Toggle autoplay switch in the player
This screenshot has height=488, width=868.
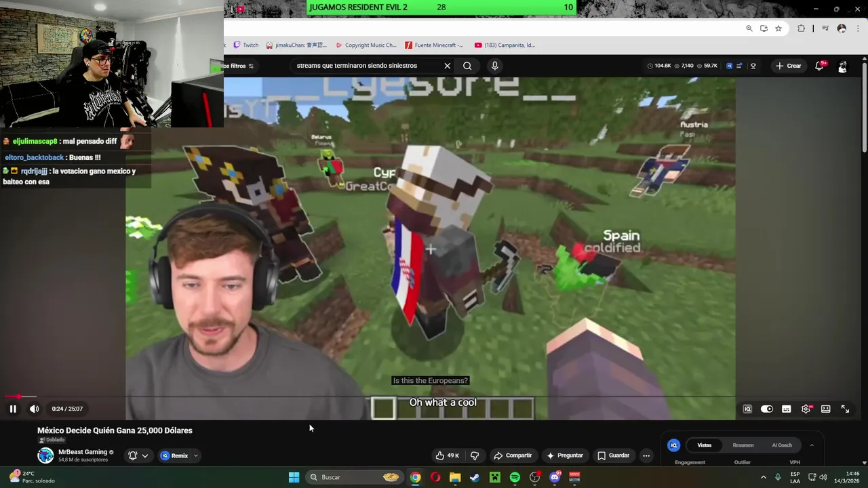pos(767,409)
